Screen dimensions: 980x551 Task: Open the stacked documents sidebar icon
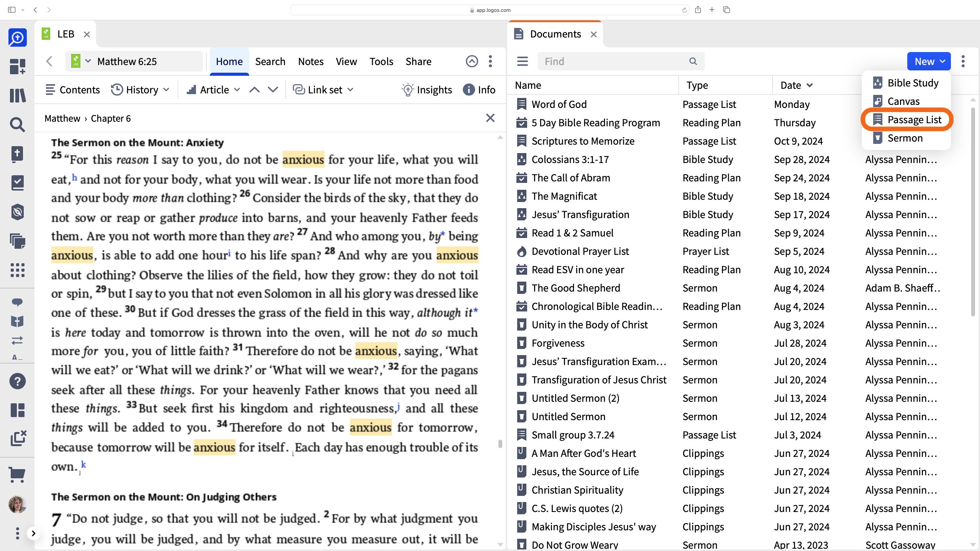click(18, 241)
